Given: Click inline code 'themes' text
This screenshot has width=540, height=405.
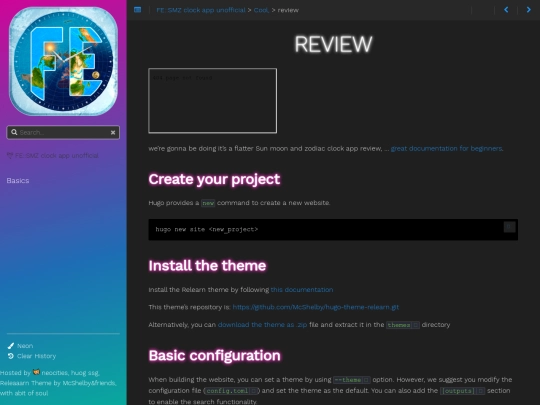Looking at the screenshot, I should [399, 325].
